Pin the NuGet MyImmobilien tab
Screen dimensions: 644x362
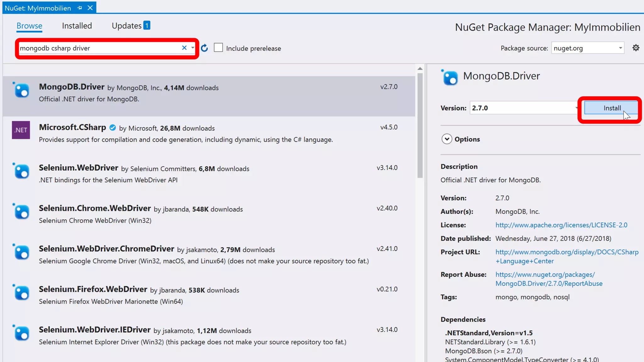coord(80,8)
